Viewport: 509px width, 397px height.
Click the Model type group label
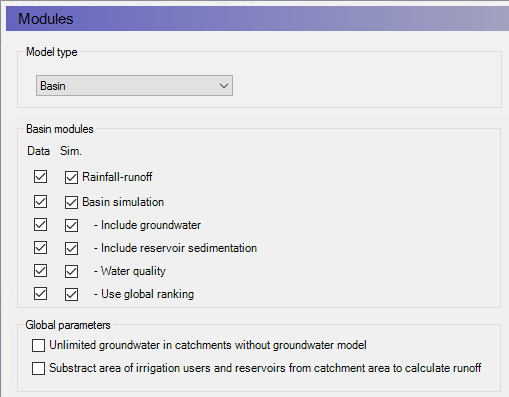pyautogui.click(x=52, y=52)
